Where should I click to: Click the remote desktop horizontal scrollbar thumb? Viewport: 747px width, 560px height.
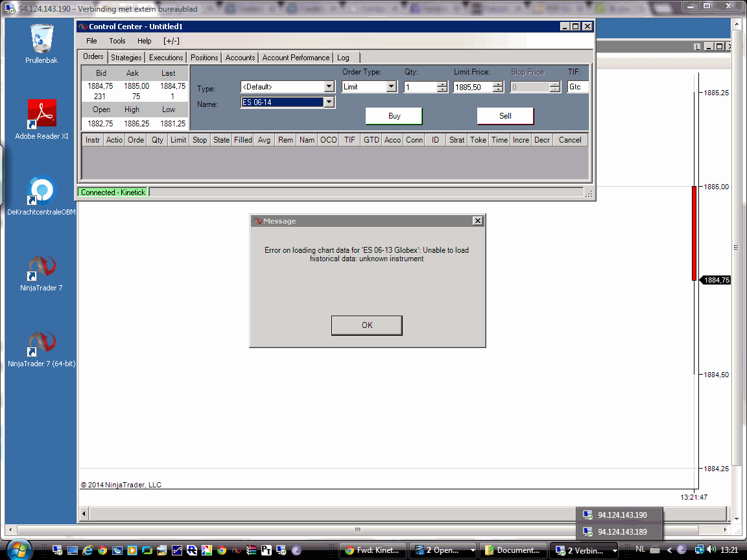pyautogui.click(x=357, y=530)
